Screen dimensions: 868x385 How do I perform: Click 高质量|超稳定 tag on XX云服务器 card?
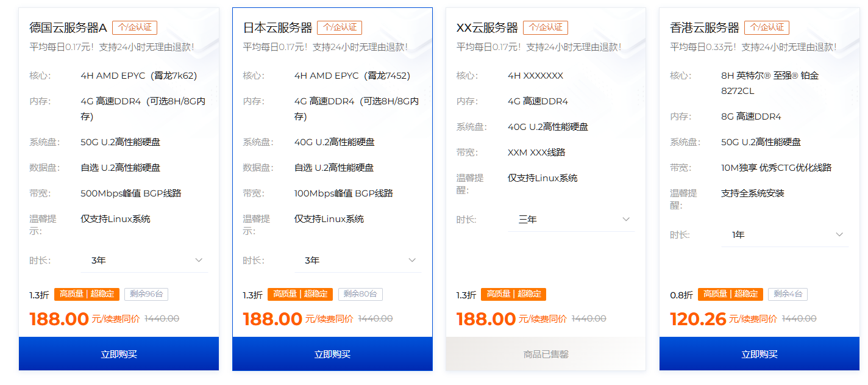513,294
